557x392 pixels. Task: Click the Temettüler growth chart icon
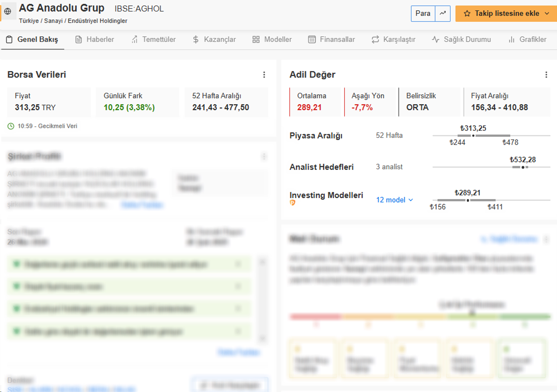coord(135,39)
